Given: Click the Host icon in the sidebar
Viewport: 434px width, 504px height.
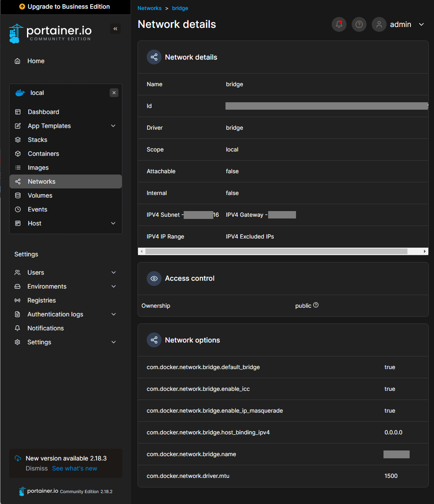Looking at the screenshot, I should tap(18, 223).
